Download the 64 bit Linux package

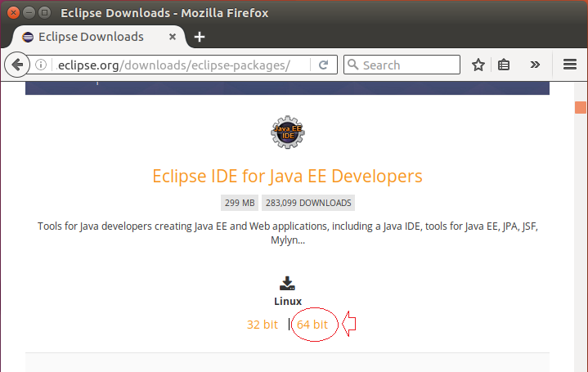click(312, 325)
